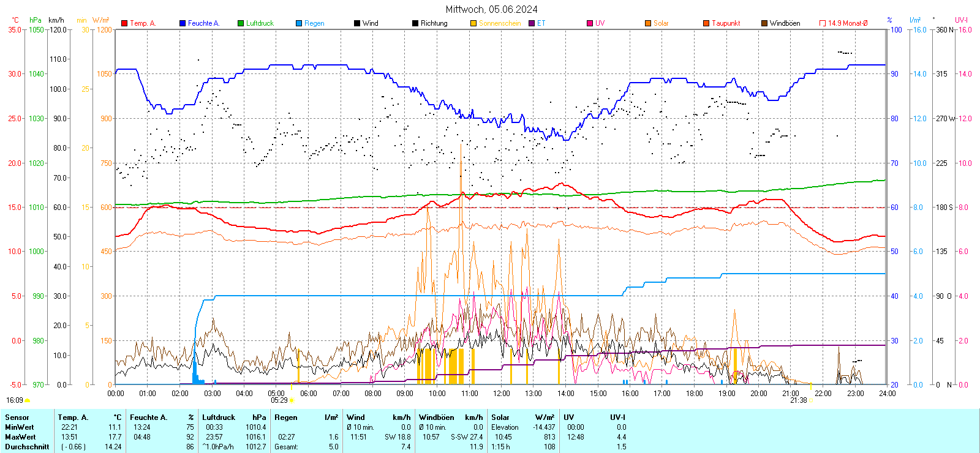The height and width of the screenshot is (453, 980).
Task: Toggle the empty 14.9 Monat-Ø legend box
Action: tap(823, 23)
